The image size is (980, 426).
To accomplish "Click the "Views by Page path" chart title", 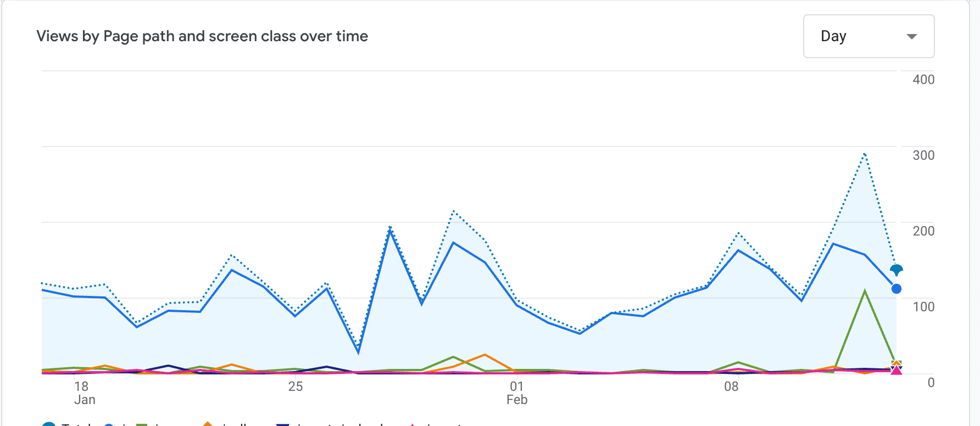I will pyautogui.click(x=202, y=36).
